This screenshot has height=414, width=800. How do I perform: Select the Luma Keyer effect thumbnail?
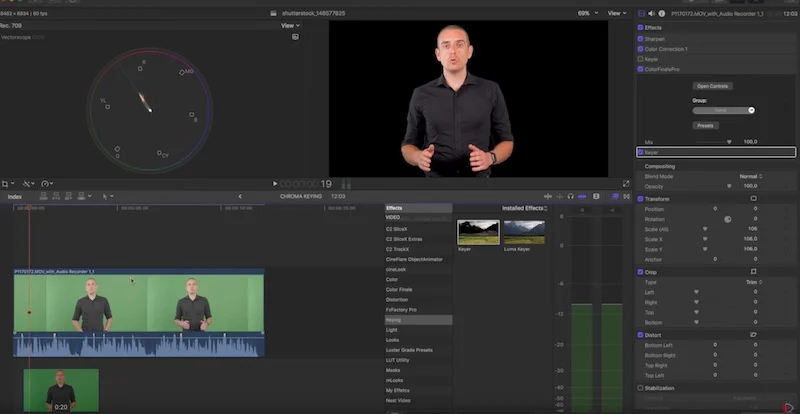point(524,232)
